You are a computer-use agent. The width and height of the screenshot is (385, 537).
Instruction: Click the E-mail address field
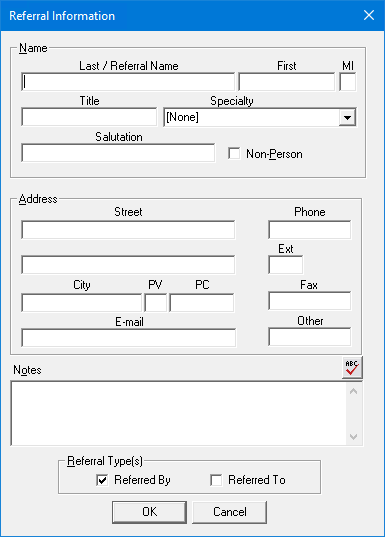[x=128, y=338]
